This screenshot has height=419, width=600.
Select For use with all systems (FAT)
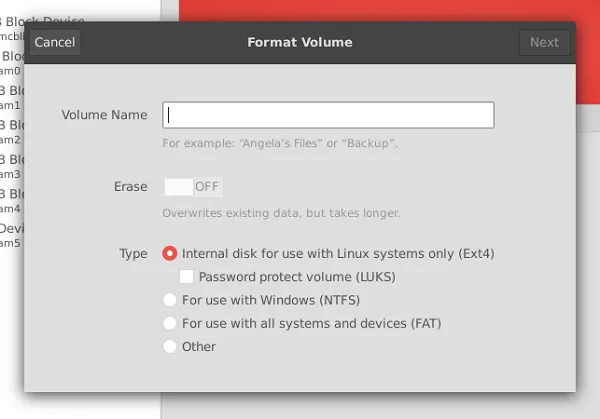pos(170,323)
